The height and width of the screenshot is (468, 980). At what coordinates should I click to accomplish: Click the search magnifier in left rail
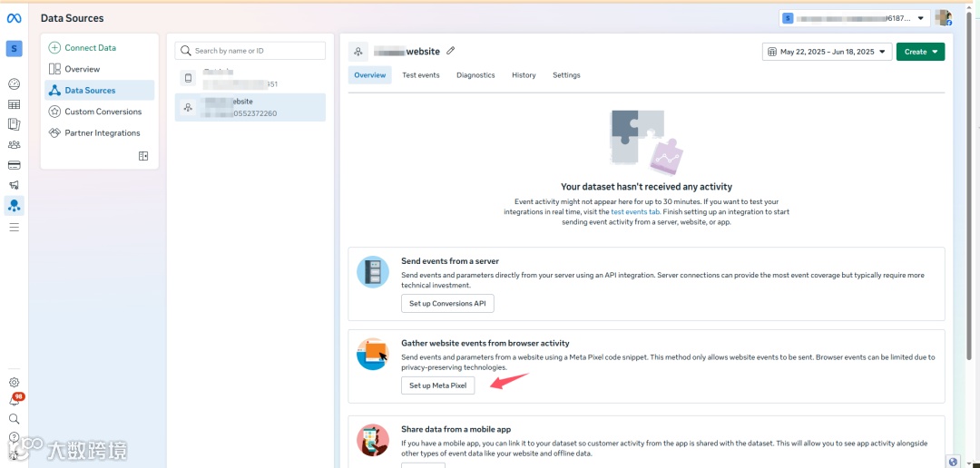[x=15, y=419]
